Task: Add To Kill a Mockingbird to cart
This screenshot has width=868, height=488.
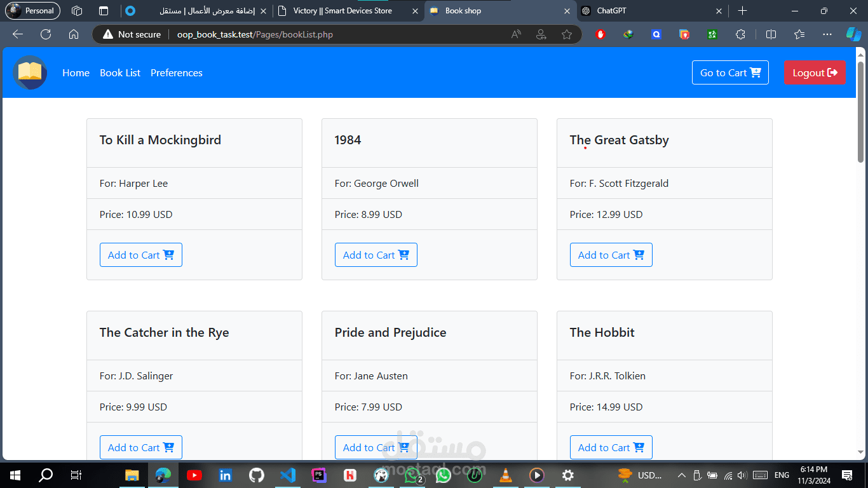Action: (x=141, y=255)
